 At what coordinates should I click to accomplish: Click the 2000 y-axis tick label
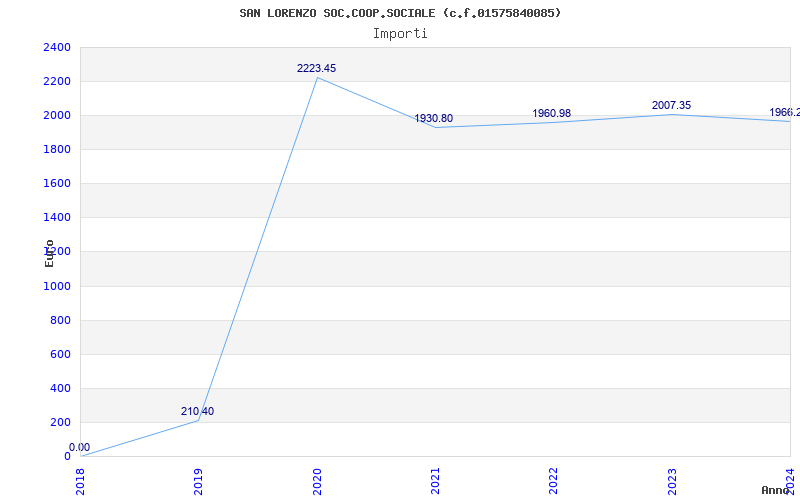tap(57, 116)
